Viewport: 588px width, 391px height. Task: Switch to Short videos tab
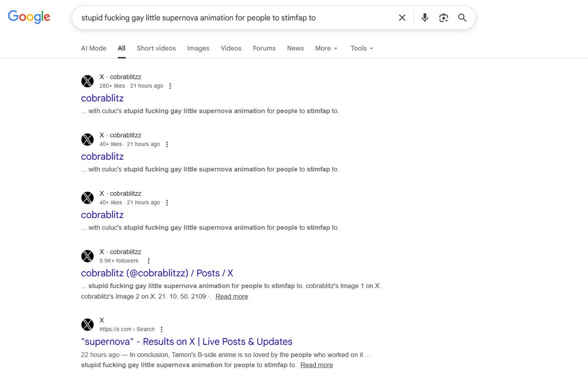pos(156,48)
